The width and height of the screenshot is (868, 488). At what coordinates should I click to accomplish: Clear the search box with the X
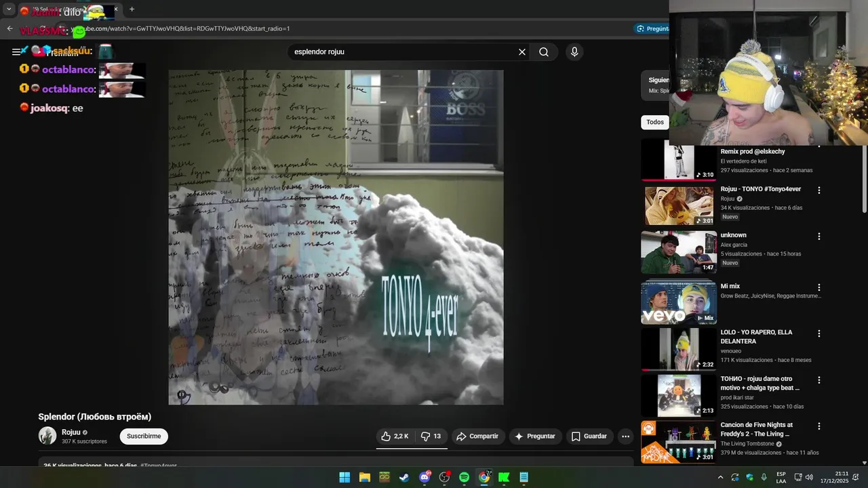click(x=522, y=52)
